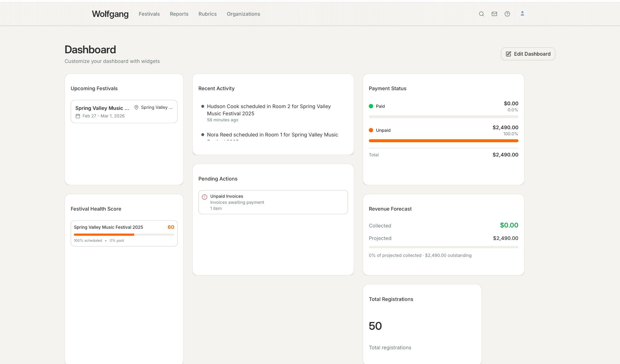Click the Unpaid Invoices alert icon
The width and height of the screenshot is (620, 364).
tap(205, 197)
